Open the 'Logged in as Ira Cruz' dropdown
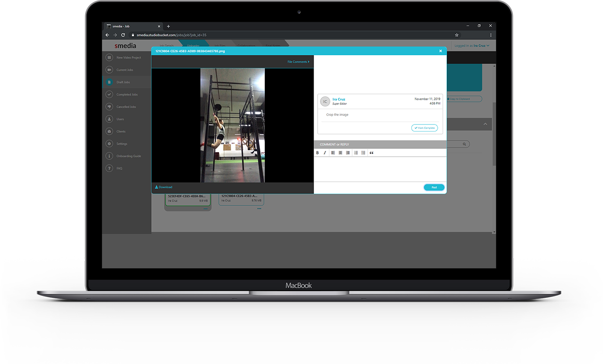The image size is (603, 364). [x=472, y=46]
